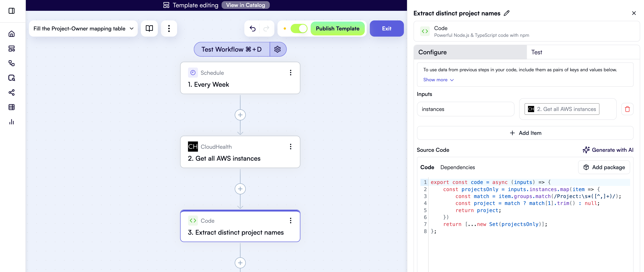
Task: Click Generate with AI
Action: [x=608, y=150]
